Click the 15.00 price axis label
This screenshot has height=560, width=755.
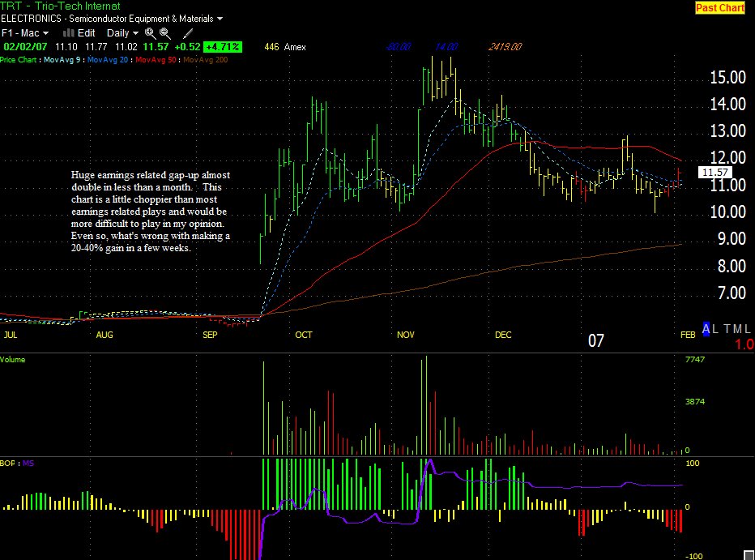(x=727, y=77)
